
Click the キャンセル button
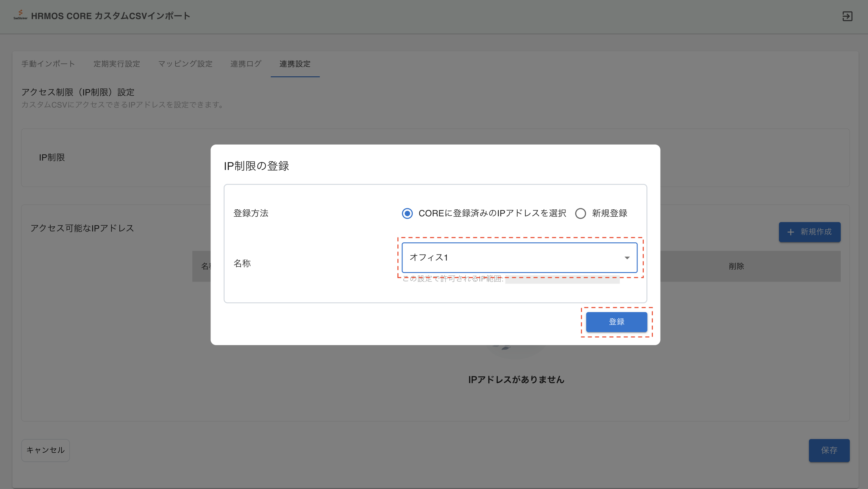[45, 450]
